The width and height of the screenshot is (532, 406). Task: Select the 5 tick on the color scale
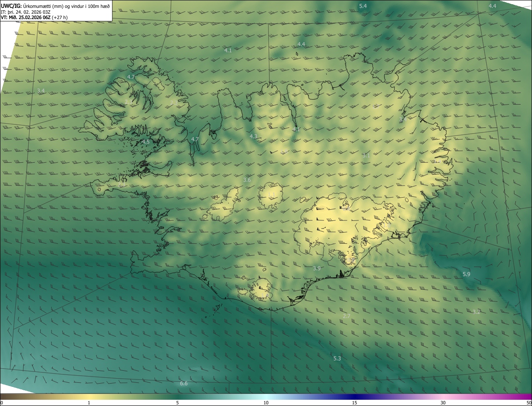(x=177, y=403)
